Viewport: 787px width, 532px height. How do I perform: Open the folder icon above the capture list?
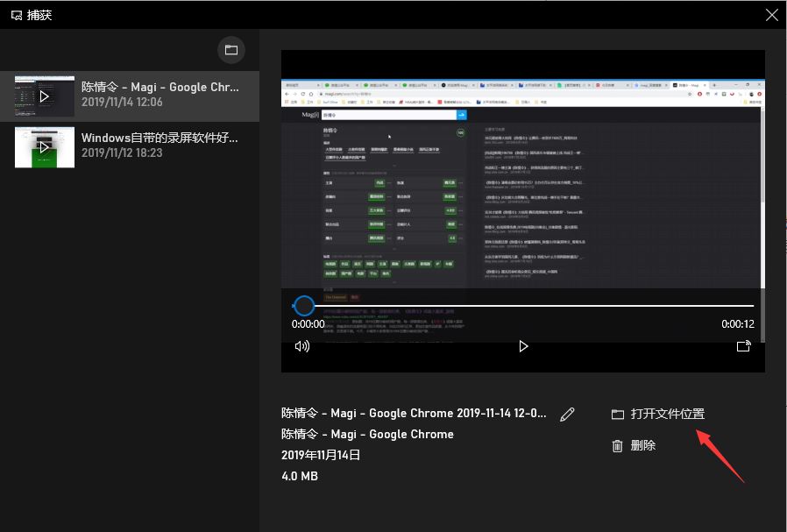231,50
